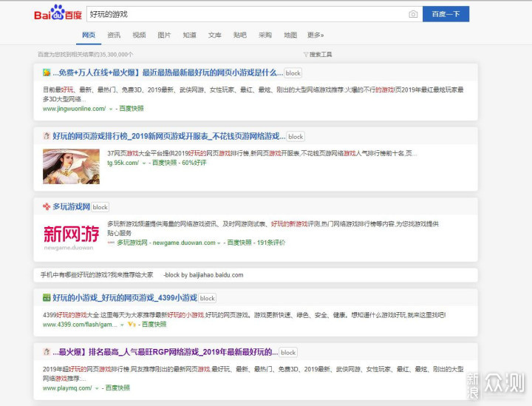Click '-block by baijiahao.baidu.com' label
Screen dimensions: 532x406
(x=203, y=275)
